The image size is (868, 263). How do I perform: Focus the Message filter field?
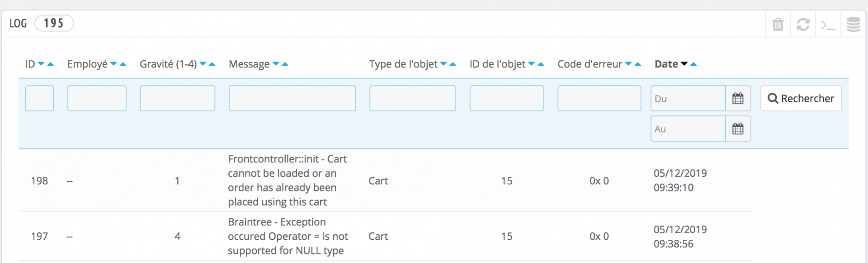[292, 98]
